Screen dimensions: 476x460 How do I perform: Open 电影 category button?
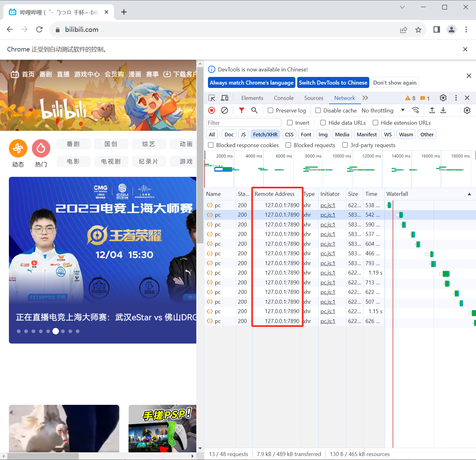pyautogui.click(x=73, y=162)
